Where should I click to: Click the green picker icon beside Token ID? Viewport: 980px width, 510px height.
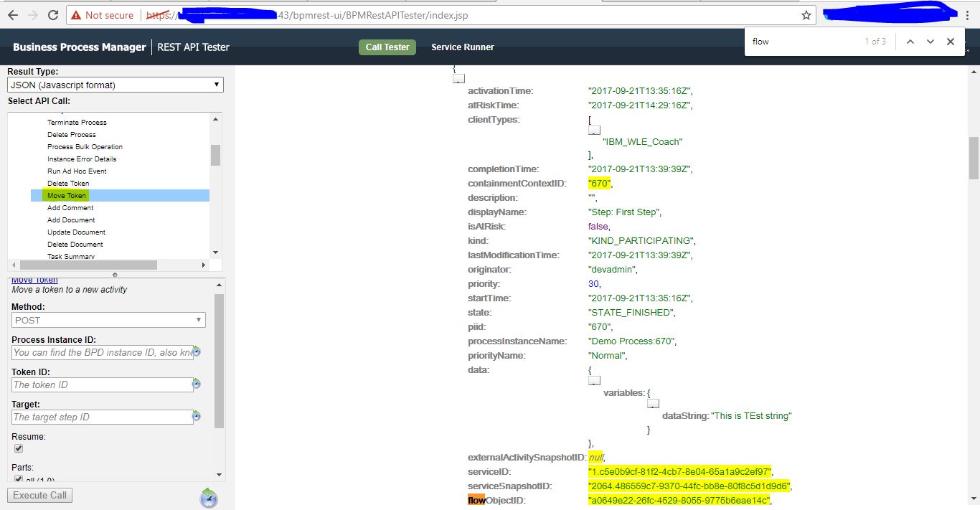pos(194,384)
